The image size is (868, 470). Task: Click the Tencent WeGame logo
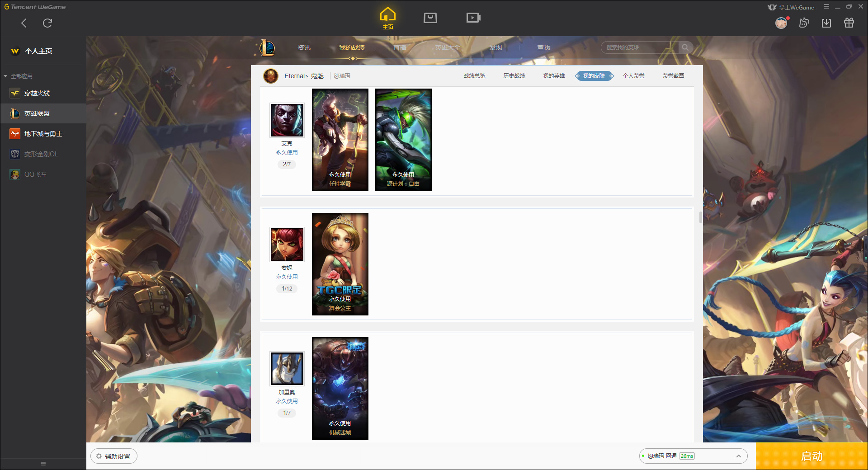coord(35,7)
